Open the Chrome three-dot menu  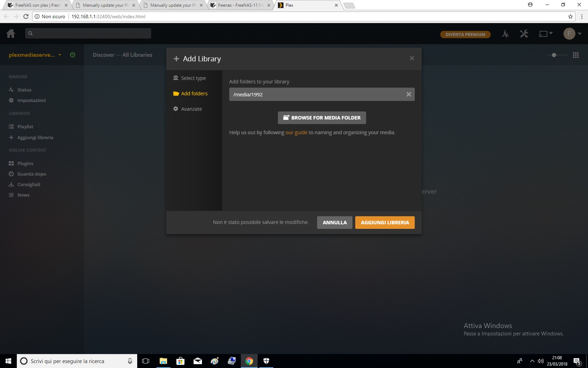point(582,16)
